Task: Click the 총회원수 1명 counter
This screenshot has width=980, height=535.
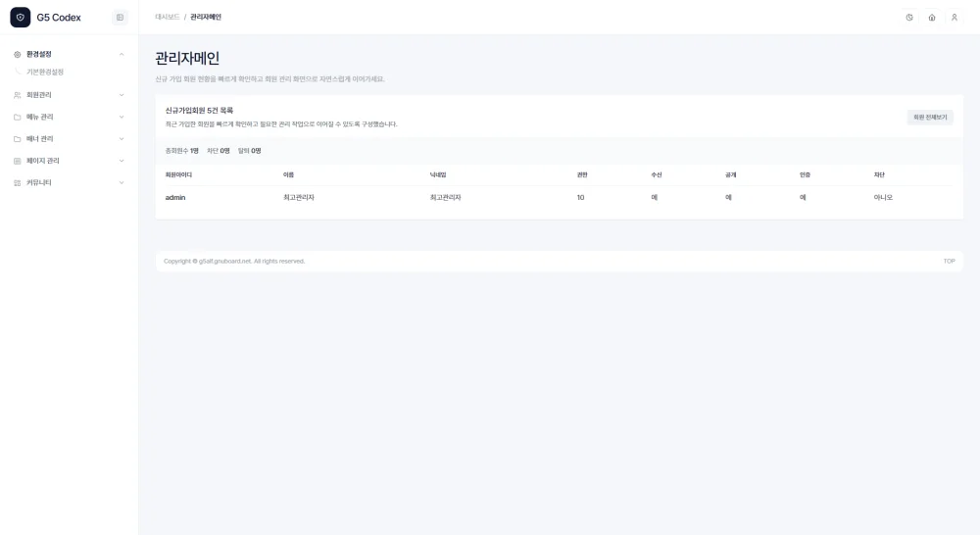Action: [182, 151]
